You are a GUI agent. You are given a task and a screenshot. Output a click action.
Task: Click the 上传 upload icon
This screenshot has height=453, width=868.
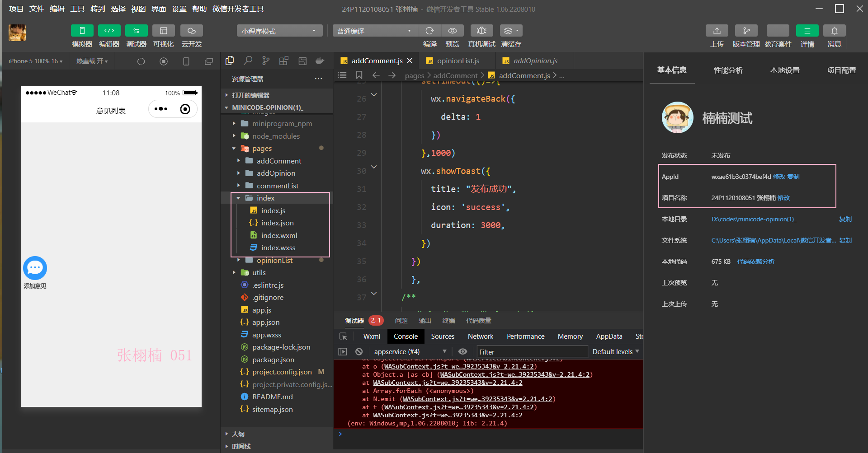click(x=717, y=31)
